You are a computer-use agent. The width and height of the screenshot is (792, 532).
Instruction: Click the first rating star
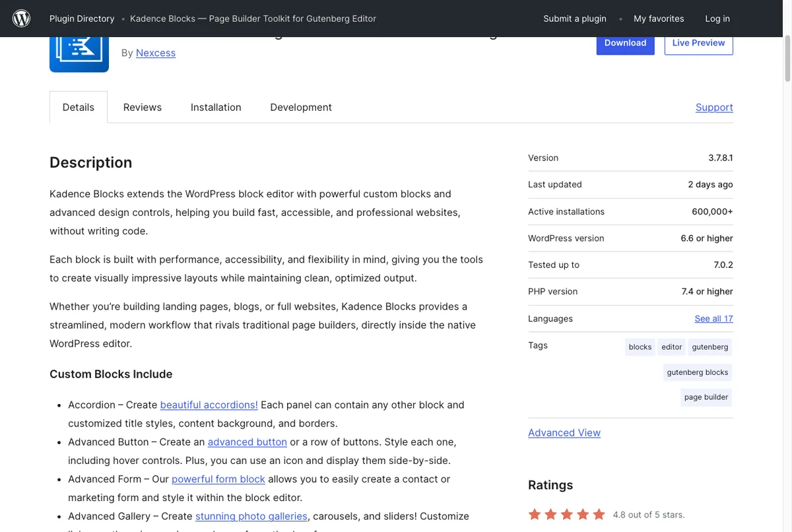(x=535, y=514)
